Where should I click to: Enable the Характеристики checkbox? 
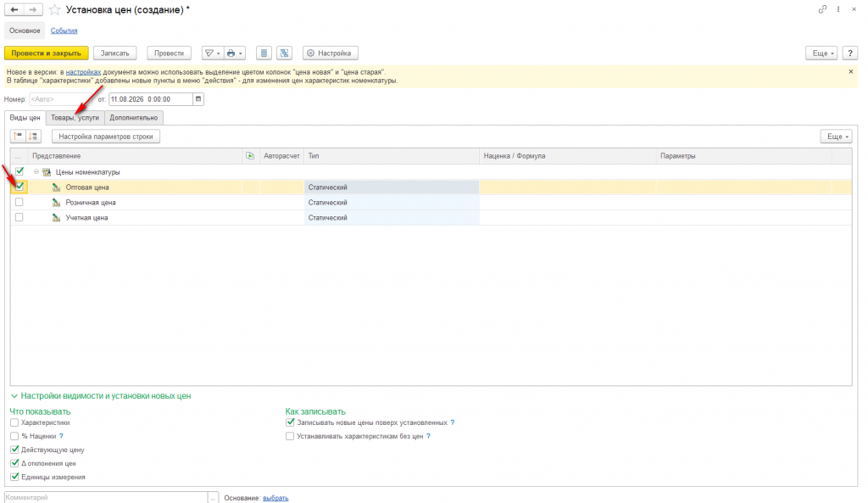(14, 422)
